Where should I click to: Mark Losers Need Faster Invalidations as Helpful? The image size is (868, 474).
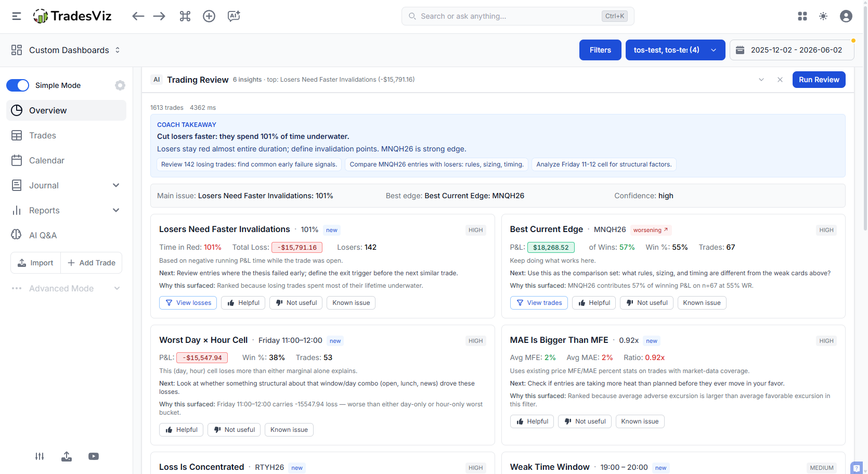243,303
